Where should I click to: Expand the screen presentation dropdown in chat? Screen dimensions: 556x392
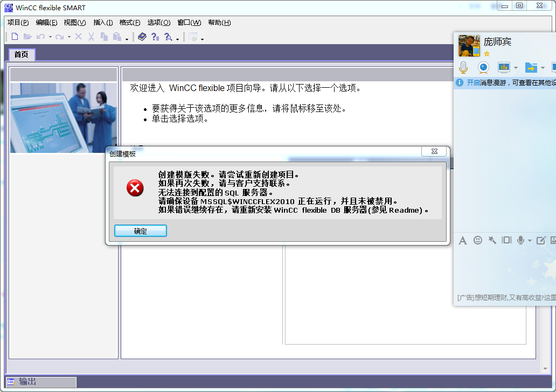coord(516,68)
